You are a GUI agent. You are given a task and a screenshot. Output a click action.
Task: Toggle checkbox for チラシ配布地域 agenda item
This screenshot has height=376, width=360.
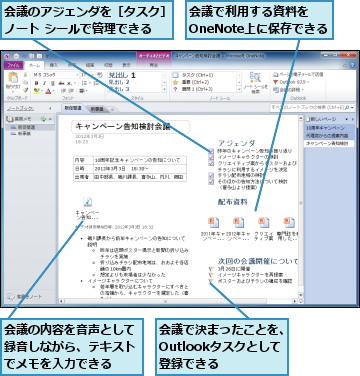[211, 175]
